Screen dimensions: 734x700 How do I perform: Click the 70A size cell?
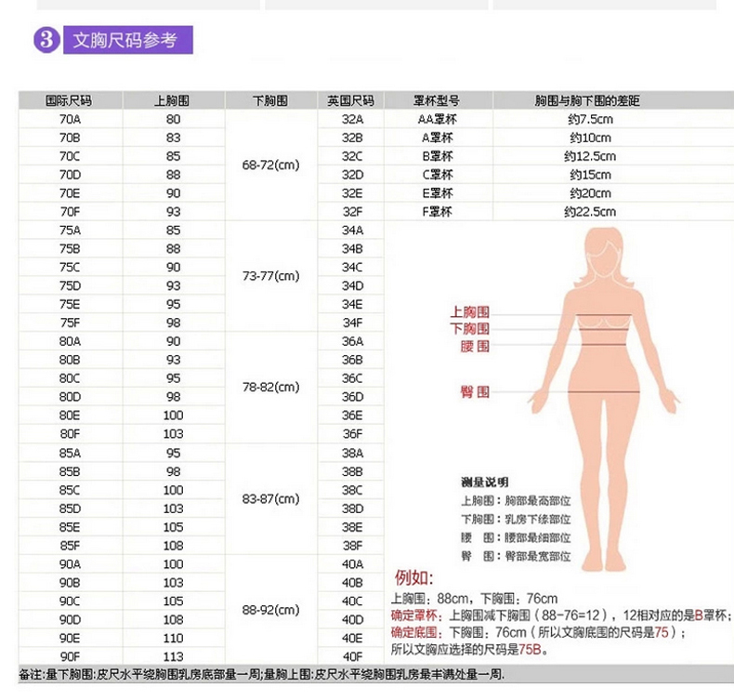pyautogui.click(x=70, y=119)
